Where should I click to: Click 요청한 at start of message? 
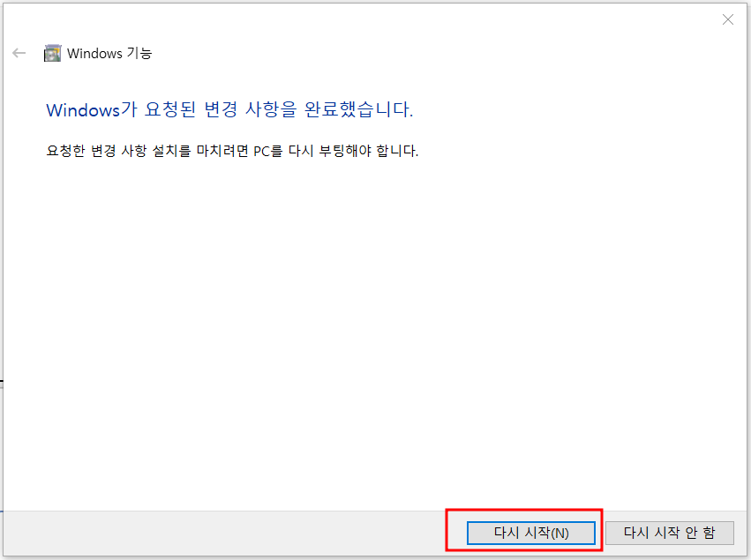click(x=65, y=151)
